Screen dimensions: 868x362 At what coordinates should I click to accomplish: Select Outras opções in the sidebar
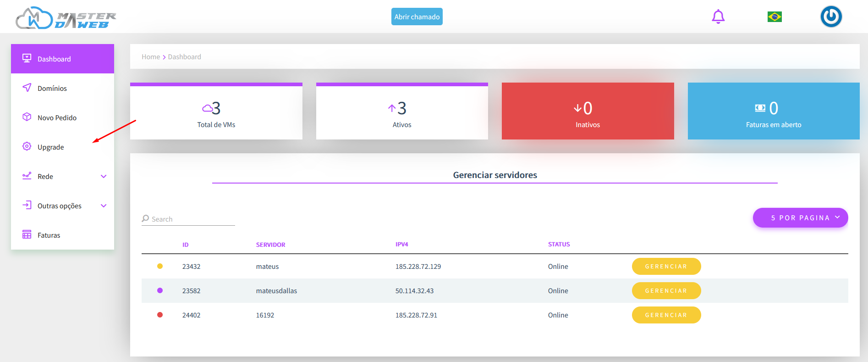pyautogui.click(x=62, y=206)
